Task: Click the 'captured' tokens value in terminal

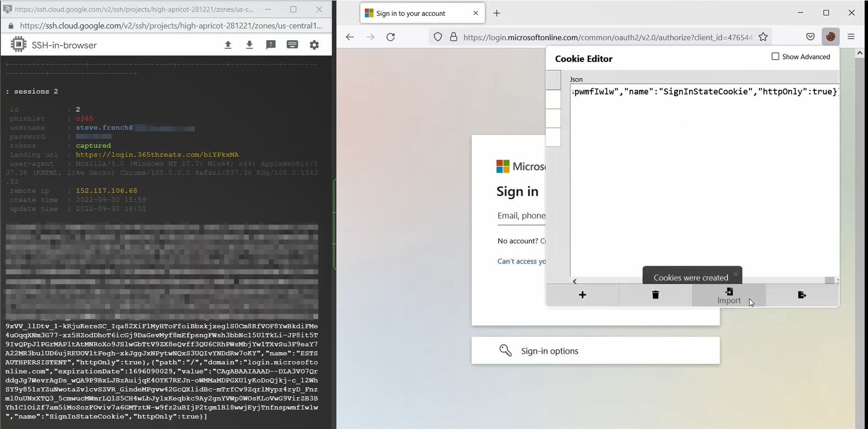Action: coord(93,146)
